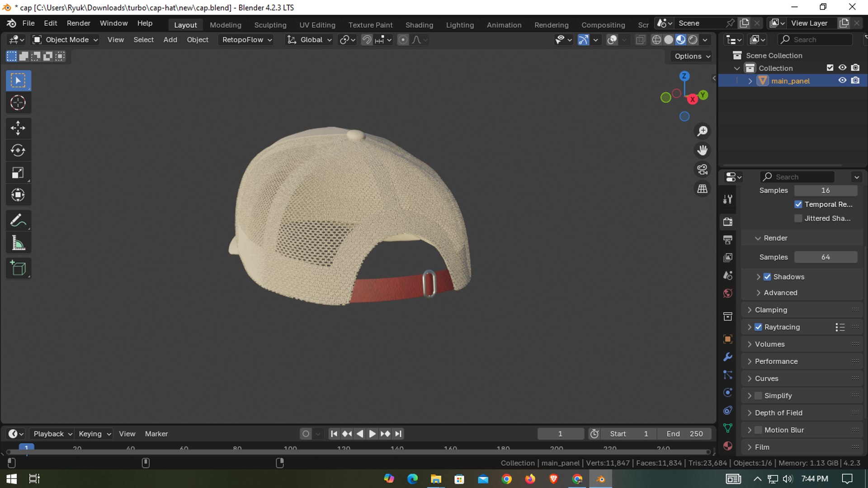Open the Global transform orientation dropdown
Image resolution: width=868 pixels, height=488 pixels.
(310, 40)
